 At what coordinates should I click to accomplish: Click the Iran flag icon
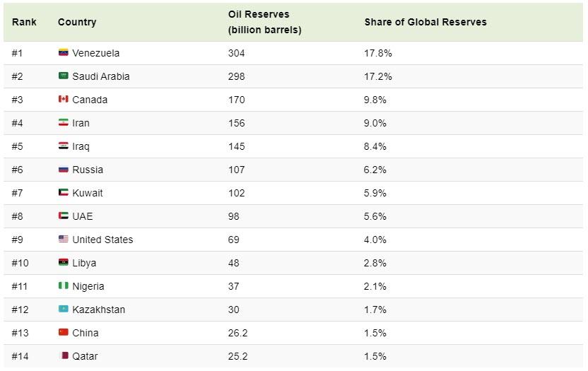63,123
